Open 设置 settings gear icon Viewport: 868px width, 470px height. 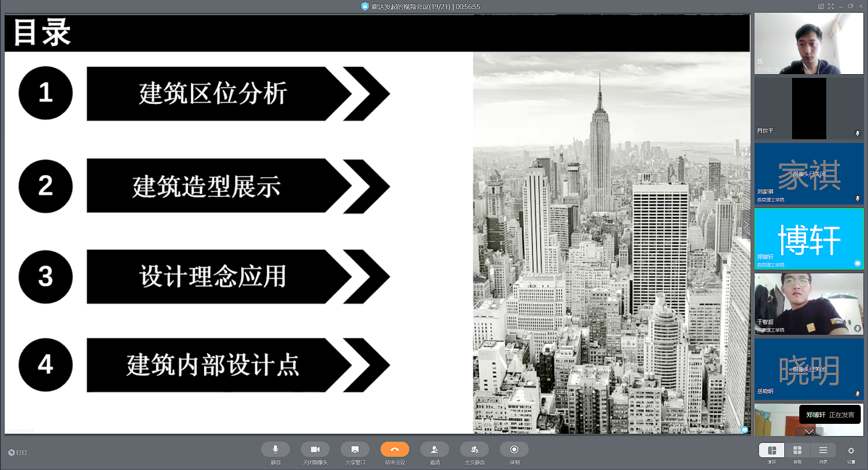point(851,451)
